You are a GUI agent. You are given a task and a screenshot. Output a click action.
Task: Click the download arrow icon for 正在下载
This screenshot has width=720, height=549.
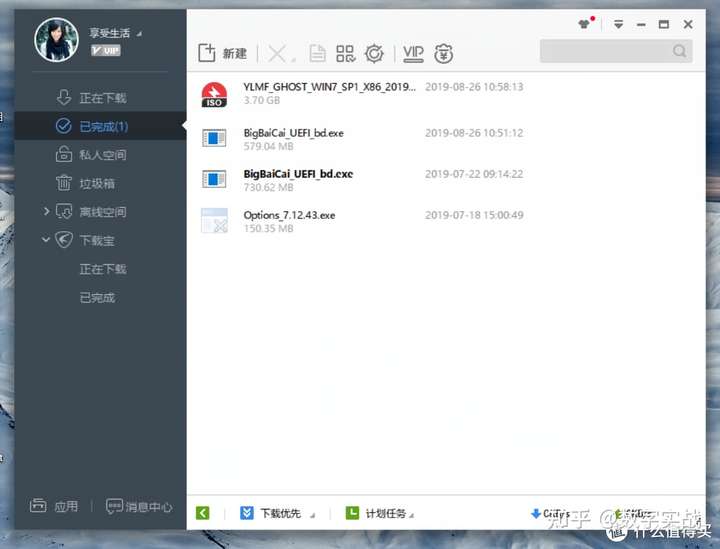(64, 97)
